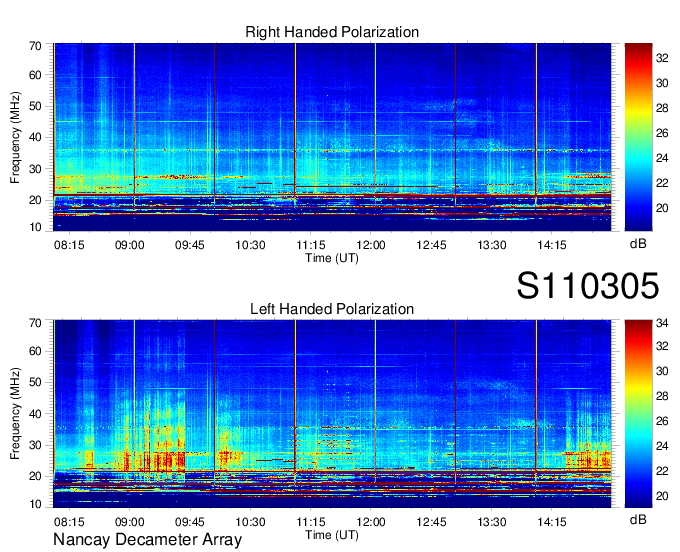Click the dB label under the Left Handed colorbar
The width and height of the screenshot is (680, 552).
[638, 519]
